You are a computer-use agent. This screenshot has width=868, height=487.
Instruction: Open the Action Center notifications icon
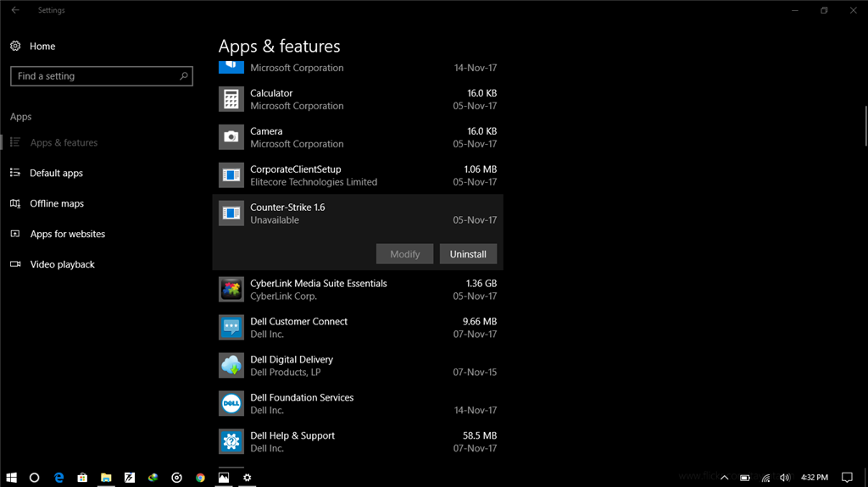click(847, 478)
